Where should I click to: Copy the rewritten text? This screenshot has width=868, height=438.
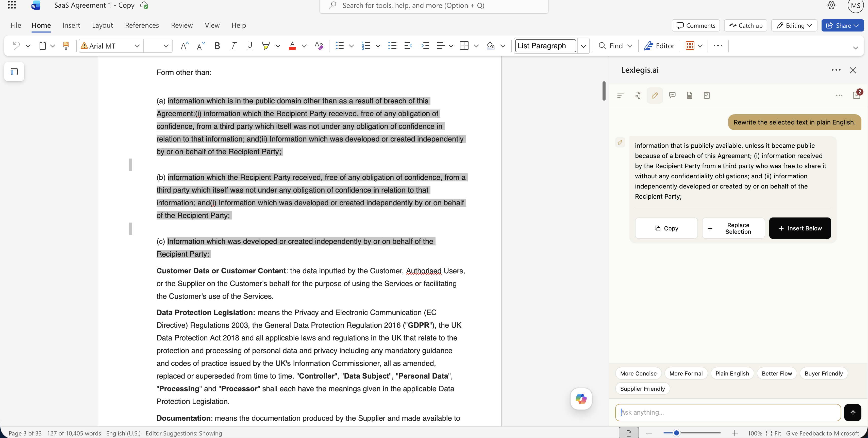pyautogui.click(x=666, y=228)
